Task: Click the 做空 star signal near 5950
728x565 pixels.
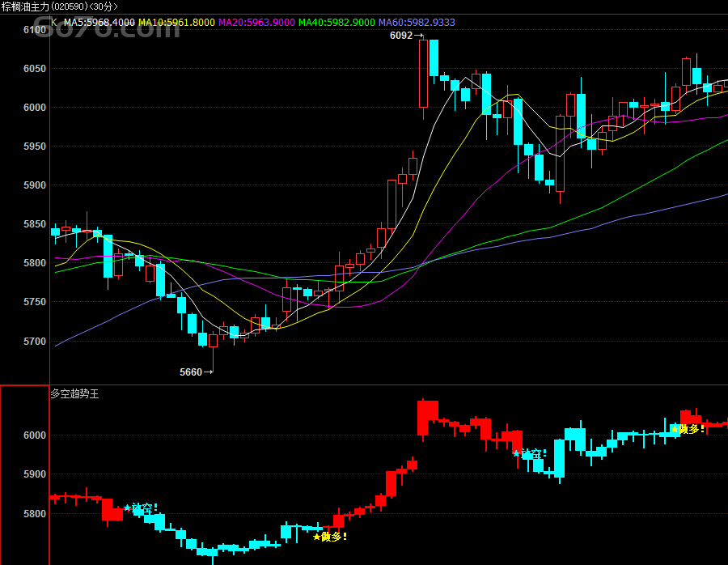Action: coord(530,453)
